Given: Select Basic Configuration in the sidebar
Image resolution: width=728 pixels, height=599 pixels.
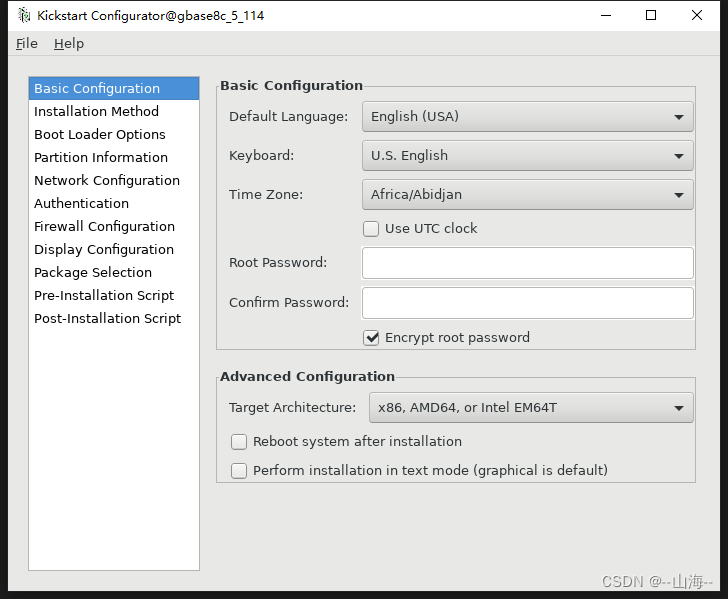Looking at the screenshot, I should point(114,88).
